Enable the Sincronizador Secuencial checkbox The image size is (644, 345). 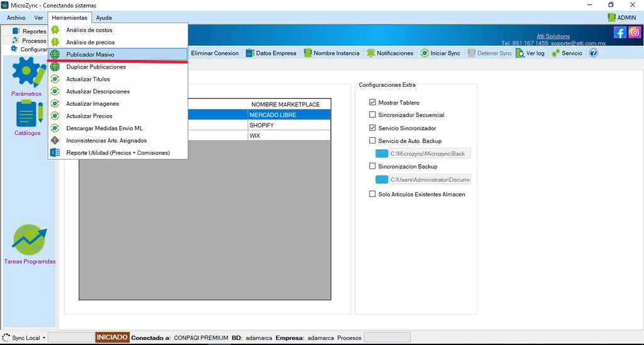(372, 115)
